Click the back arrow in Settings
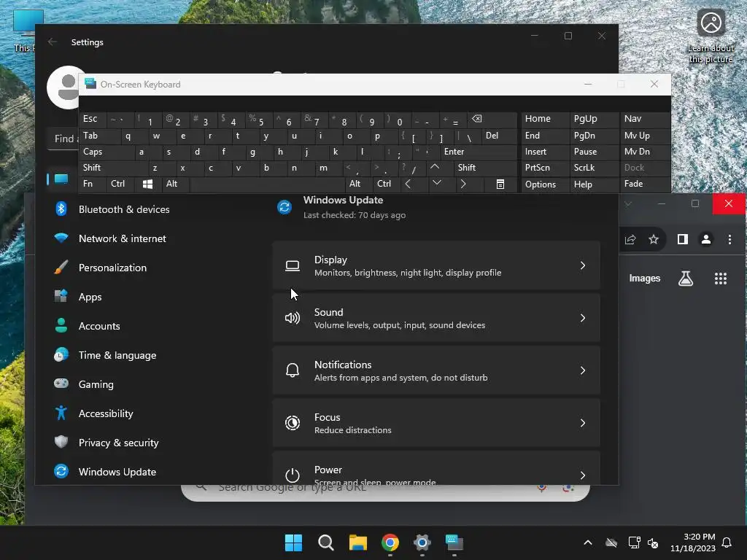Viewport: 747px width, 560px height. [x=53, y=42]
